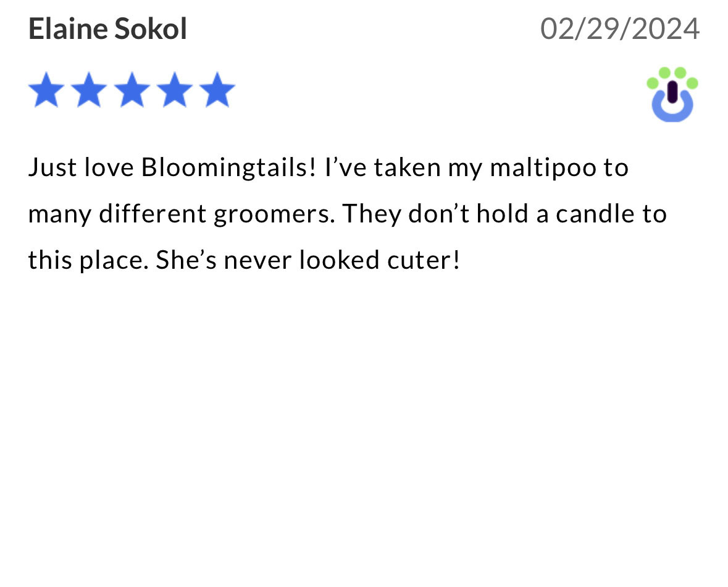728x587 pixels.
Task: Click the word maltipoo in the review
Action: click(x=543, y=168)
